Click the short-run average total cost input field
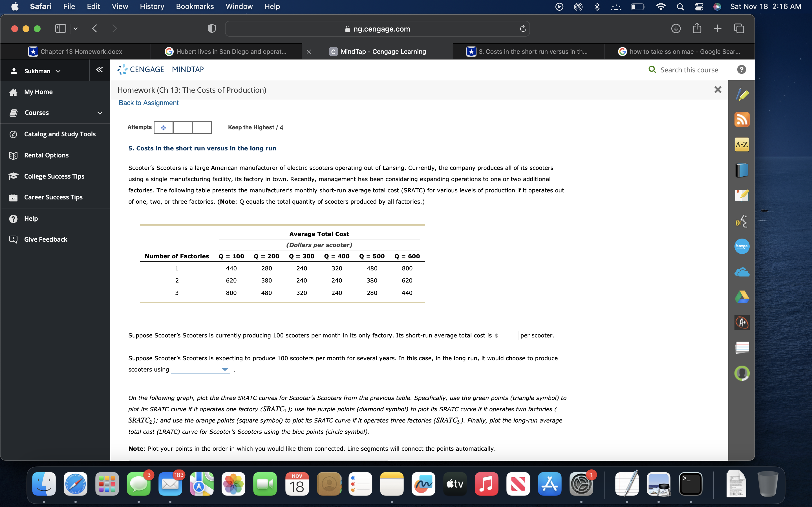 click(507, 335)
